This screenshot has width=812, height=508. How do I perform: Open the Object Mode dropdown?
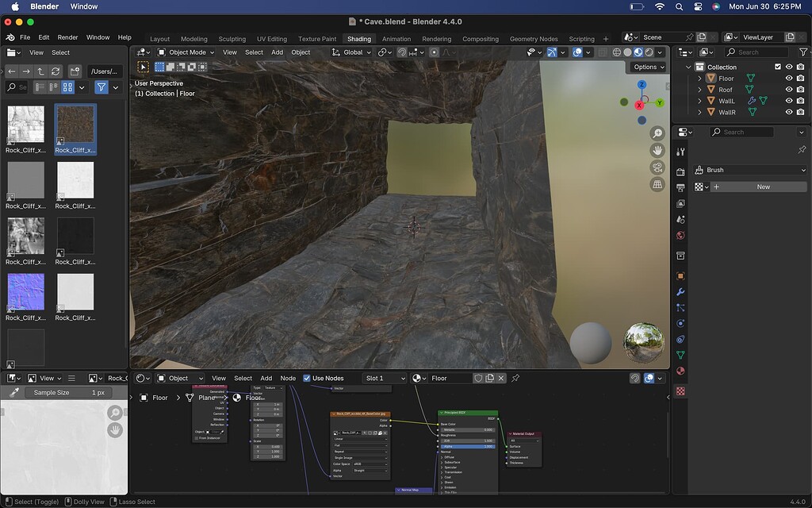186,52
